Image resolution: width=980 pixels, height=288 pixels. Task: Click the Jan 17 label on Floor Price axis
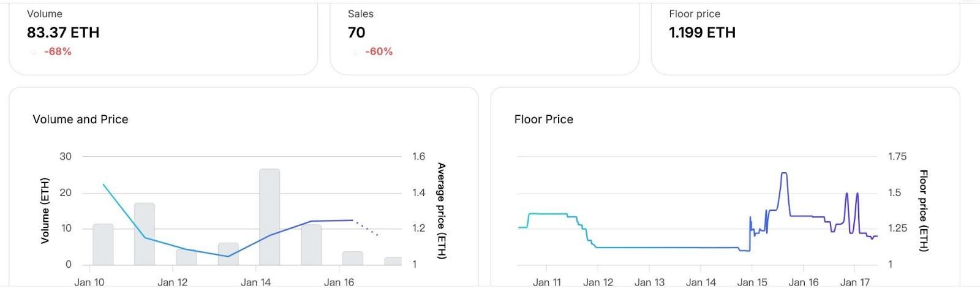[855, 282]
